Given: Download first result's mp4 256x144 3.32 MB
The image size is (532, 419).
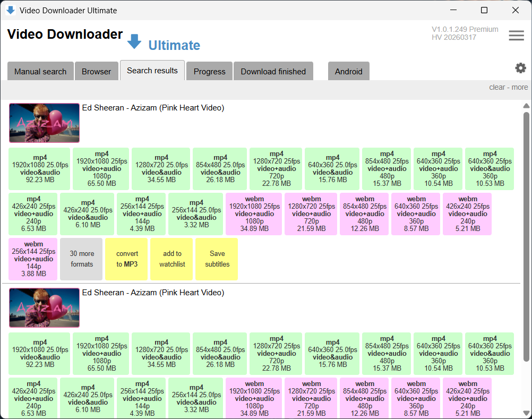Looking at the screenshot, I should coord(196,213).
